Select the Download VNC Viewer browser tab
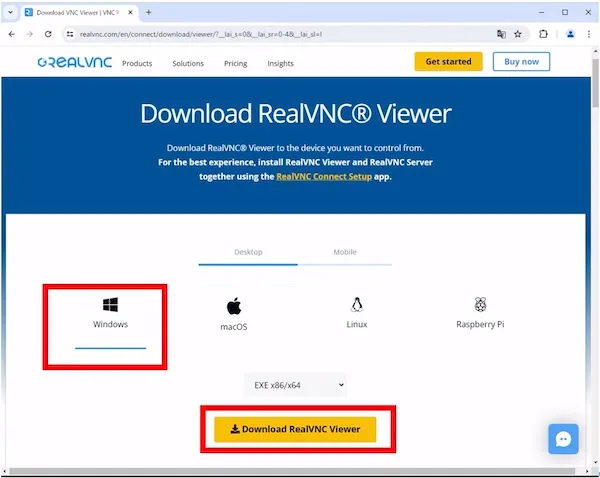Screen dimensions: 600x478 78,12
